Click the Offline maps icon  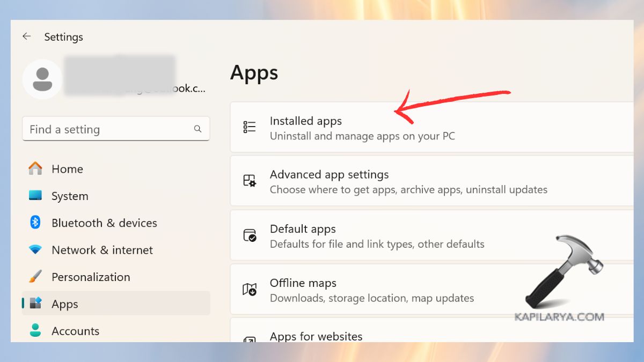(x=250, y=290)
